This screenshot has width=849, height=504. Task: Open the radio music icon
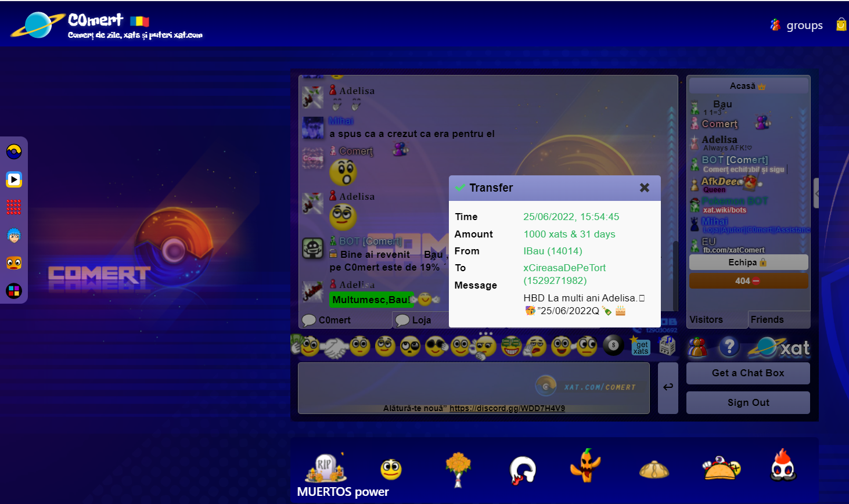coord(667,345)
